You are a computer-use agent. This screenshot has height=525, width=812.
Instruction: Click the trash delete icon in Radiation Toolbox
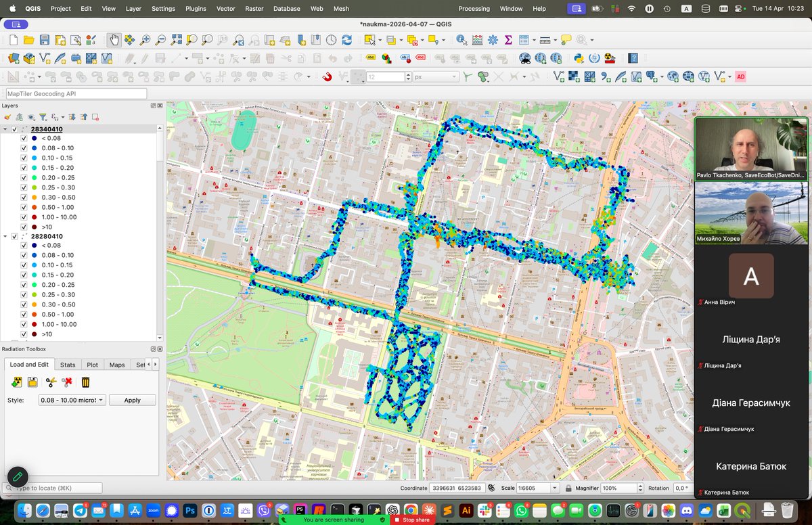click(x=86, y=382)
